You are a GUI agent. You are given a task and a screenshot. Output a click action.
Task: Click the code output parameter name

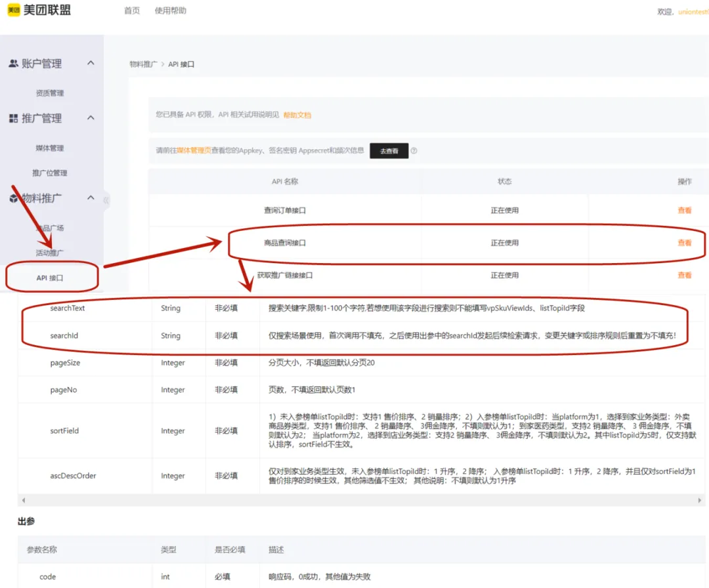click(47, 577)
